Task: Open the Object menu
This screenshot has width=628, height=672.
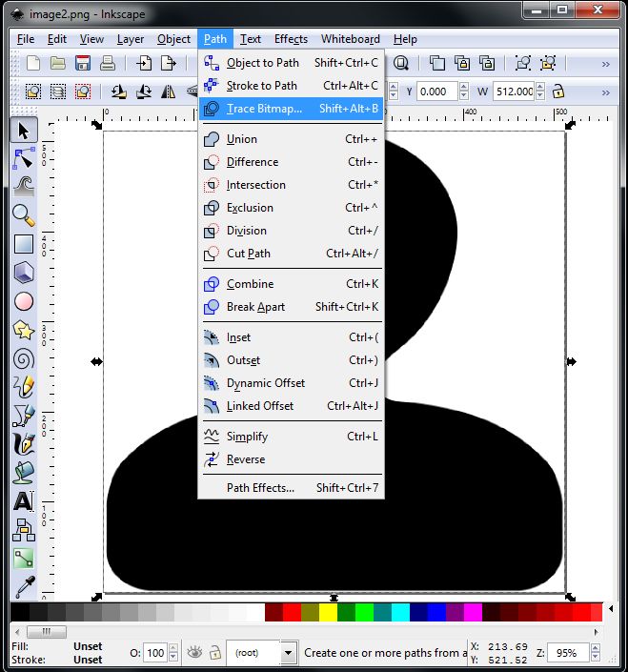Action: point(173,39)
